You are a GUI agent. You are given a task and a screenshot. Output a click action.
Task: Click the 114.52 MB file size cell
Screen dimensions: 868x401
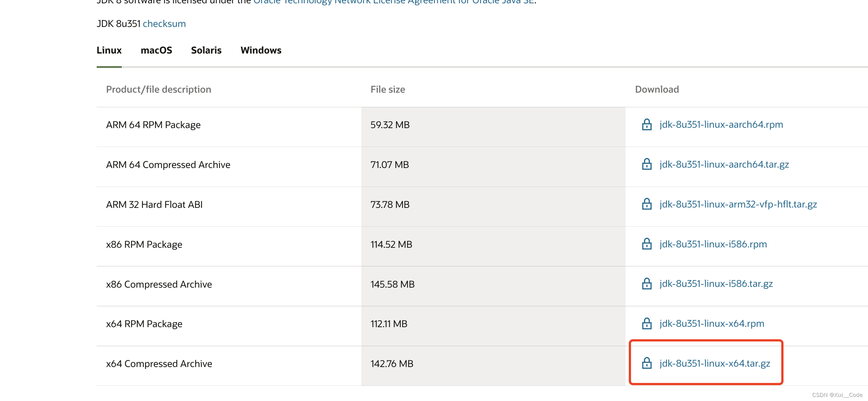pos(493,246)
